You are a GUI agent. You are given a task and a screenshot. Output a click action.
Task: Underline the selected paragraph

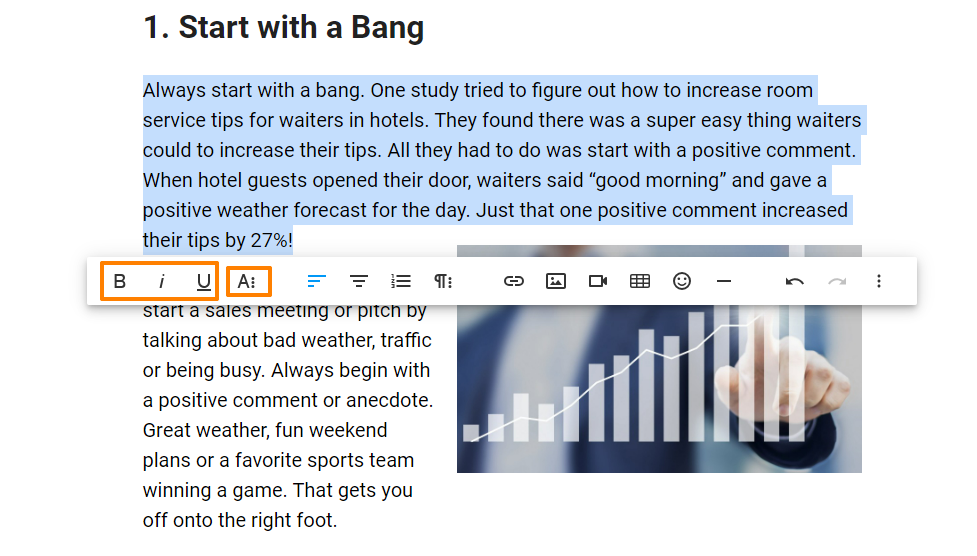tap(203, 281)
